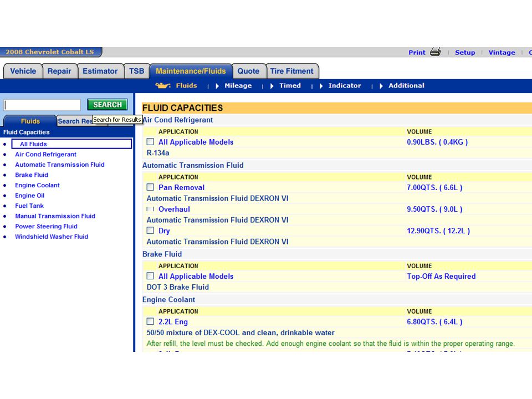Select Windshield Washer Fluid in the sidebar

52,237
